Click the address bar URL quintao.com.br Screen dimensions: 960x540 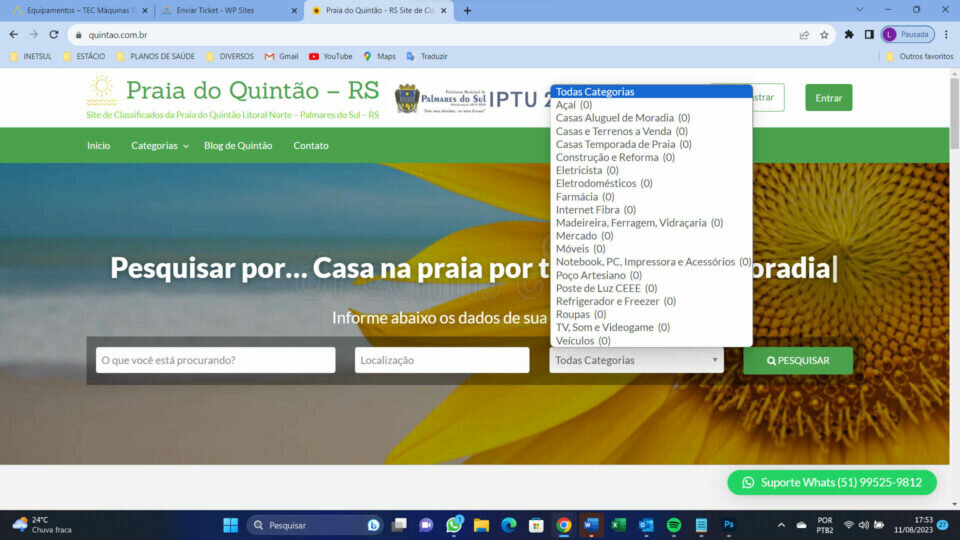pyautogui.click(x=118, y=35)
